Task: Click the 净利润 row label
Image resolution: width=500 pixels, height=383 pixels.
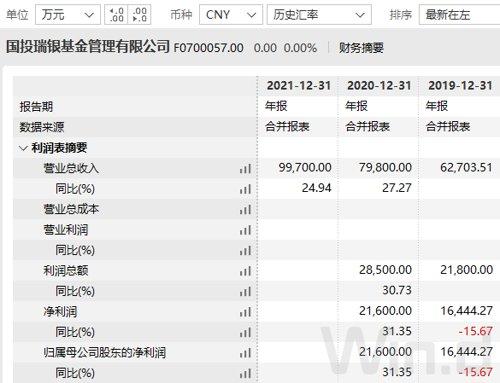Action: tap(60, 312)
